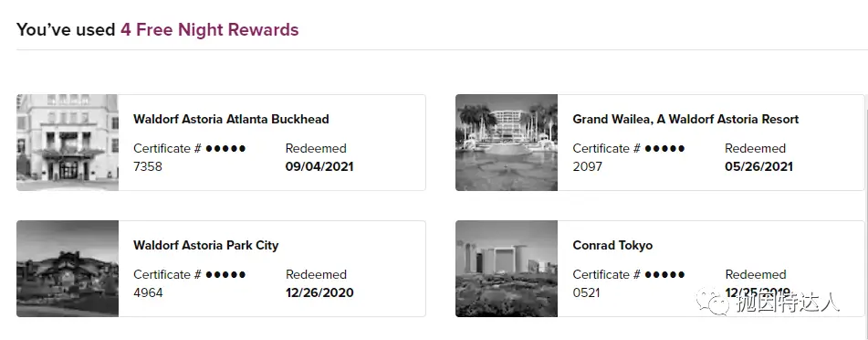Image resolution: width=868 pixels, height=340 pixels.
Task: Click the Grand Wailea, A Waldorf Astoria Resort title
Action: 685,119
